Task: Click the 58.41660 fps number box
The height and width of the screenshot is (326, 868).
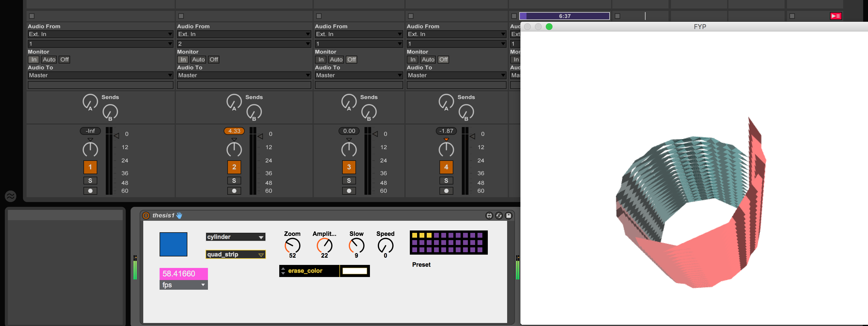Action: pos(183,273)
